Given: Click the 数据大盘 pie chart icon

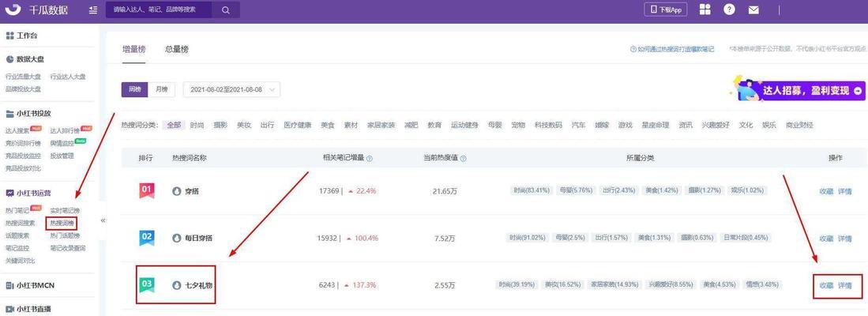Looking at the screenshot, I should pos(9,59).
